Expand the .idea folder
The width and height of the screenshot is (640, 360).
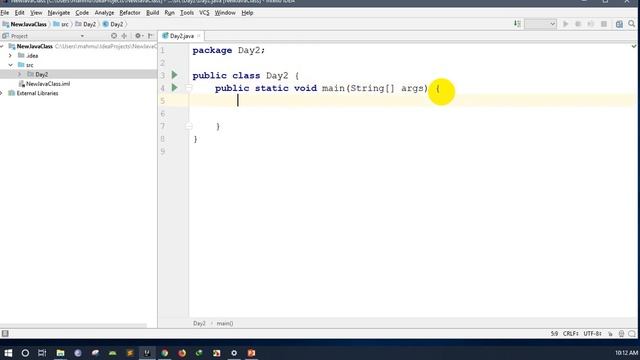click(11, 56)
